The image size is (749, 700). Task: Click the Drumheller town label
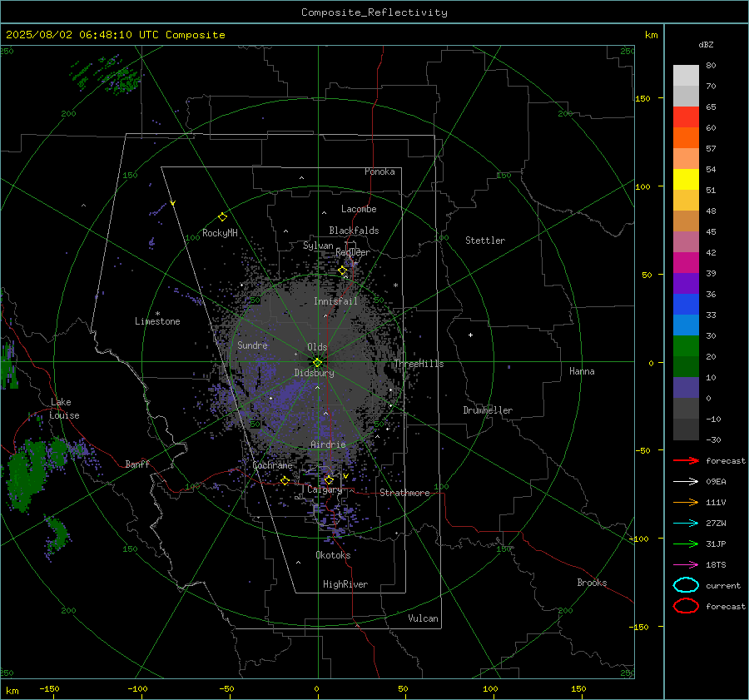click(x=488, y=410)
